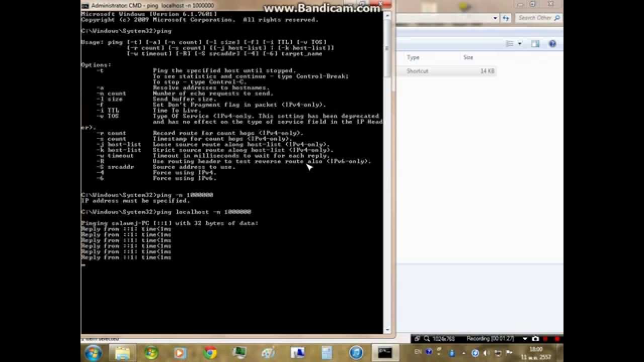Viewport: 644px width, 362px height.
Task: Open Windows Explorer from the taskbar
Action: [x=122, y=353]
